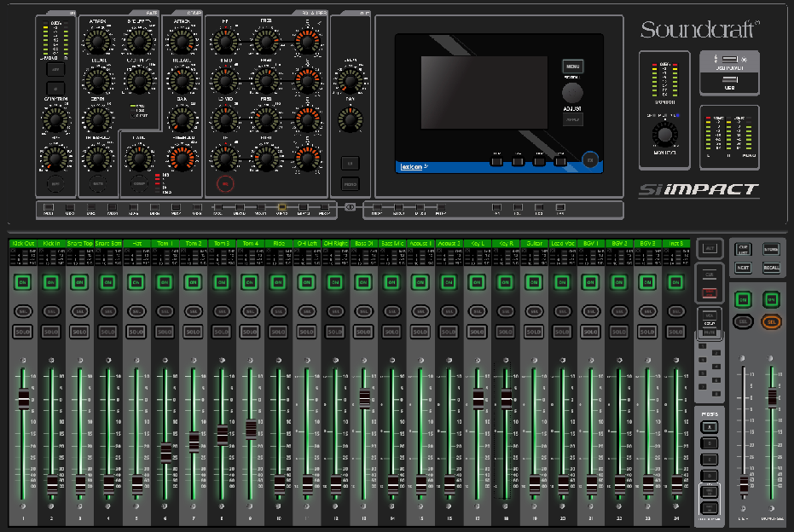Screen dimensions: 794x532
Task: Click the stereo link icon between mix rows
Action: pyautogui.click(x=350, y=207)
